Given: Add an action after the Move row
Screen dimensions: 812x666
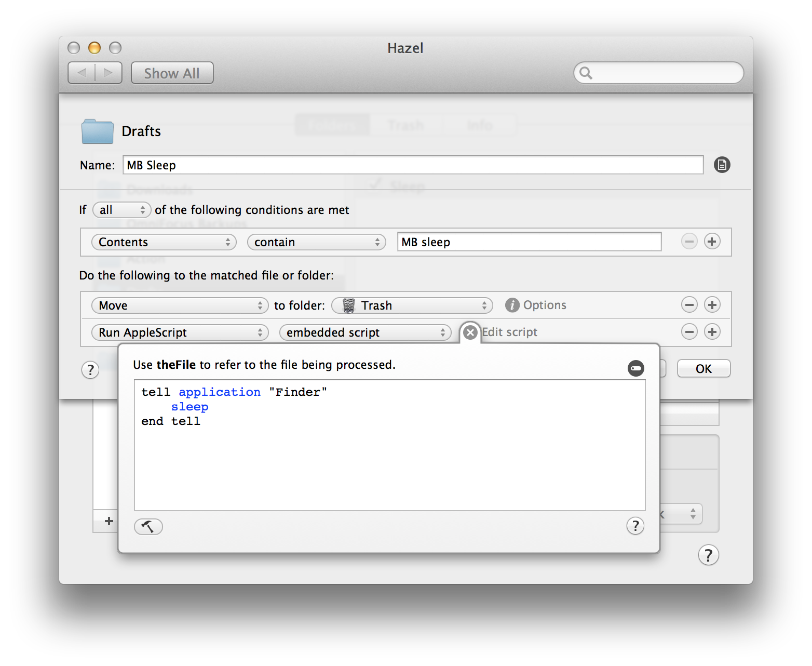Looking at the screenshot, I should coord(712,305).
